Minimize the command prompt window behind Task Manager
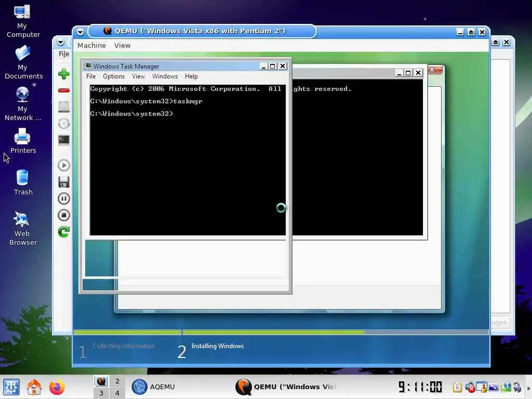The height and width of the screenshot is (399, 532). pyautogui.click(x=400, y=73)
